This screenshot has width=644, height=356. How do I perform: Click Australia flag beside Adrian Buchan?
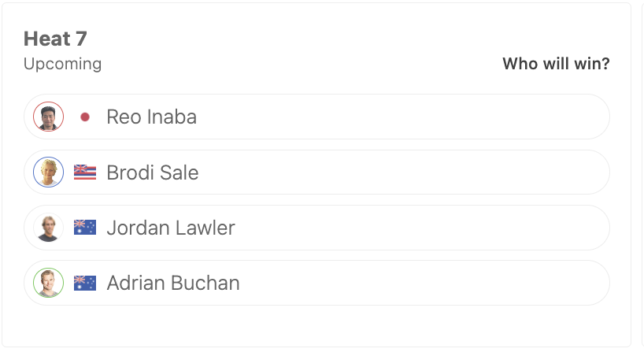point(85,283)
